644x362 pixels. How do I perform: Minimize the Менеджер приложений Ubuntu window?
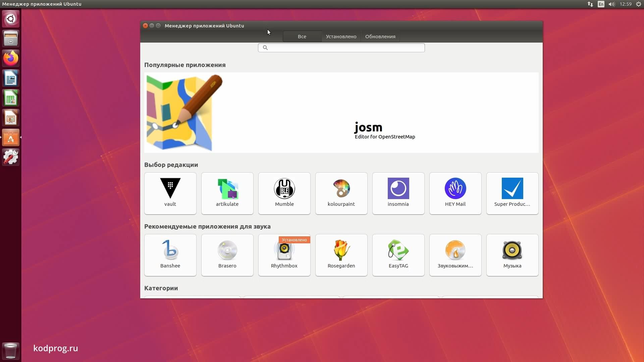(152, 25)
